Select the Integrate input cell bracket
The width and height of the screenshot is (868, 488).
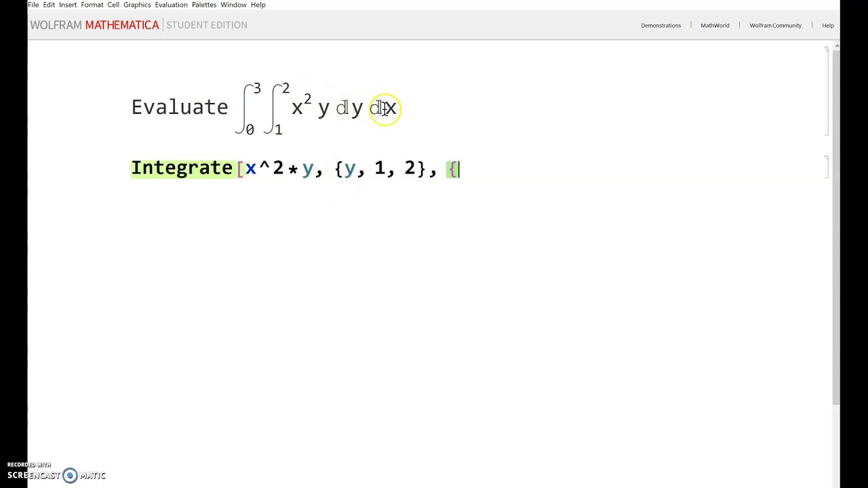(x=826, y=167)
